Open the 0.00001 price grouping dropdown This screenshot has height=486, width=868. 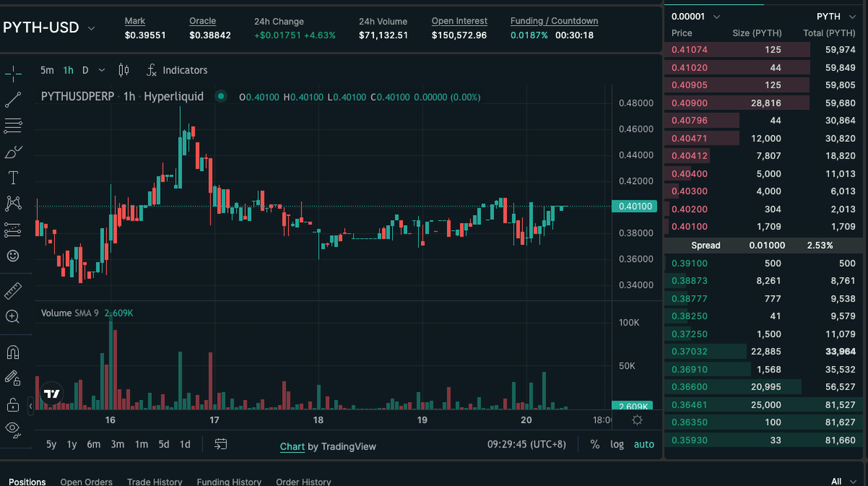pos(696,16)
